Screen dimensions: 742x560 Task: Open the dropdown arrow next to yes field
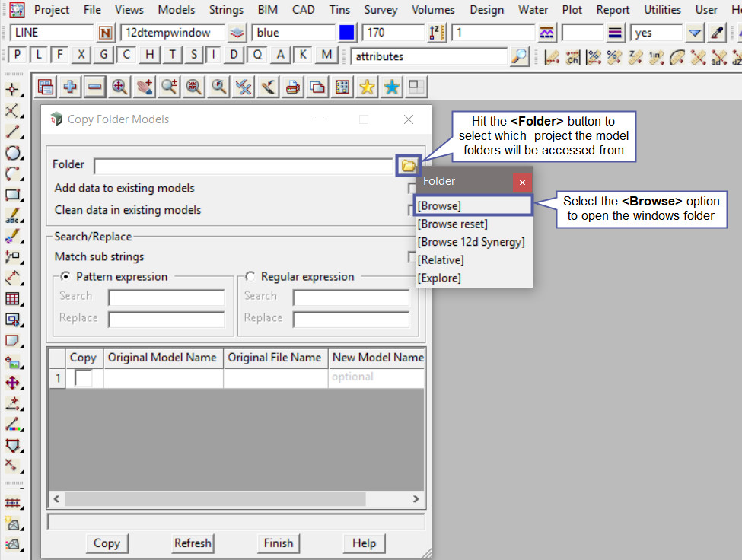pos(694,33)
